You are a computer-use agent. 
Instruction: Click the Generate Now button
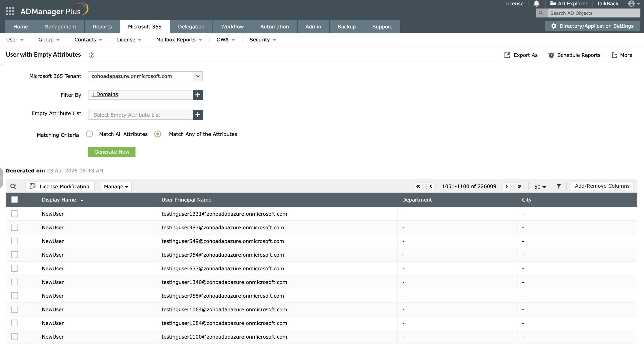[x=112, y=152]
